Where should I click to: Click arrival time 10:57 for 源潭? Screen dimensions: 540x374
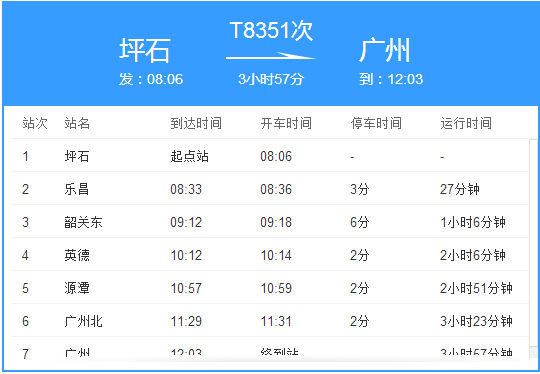point(186,288)
